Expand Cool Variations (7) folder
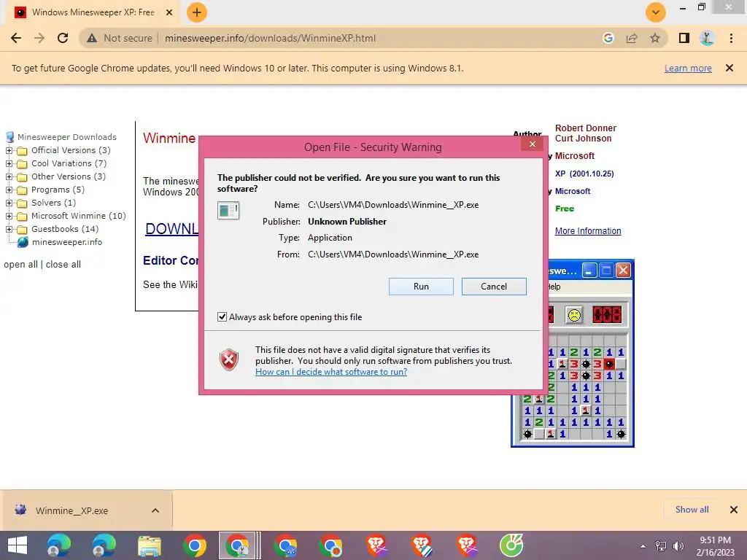Screen dimensions: 747x560 tap(9, 163)
